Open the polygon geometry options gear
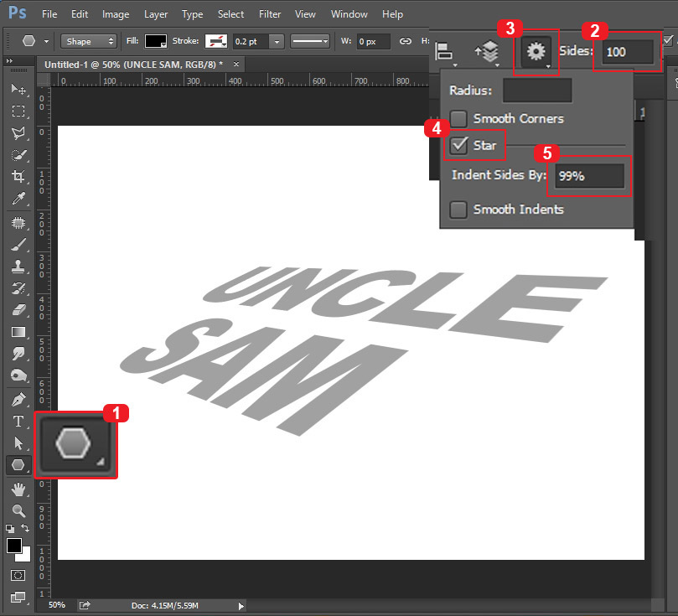This screenshot has height=616, width=678. 536,50
